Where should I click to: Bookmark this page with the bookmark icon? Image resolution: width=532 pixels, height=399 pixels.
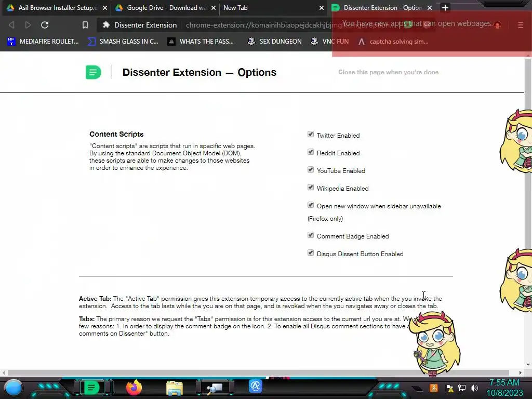coord(85,25)
